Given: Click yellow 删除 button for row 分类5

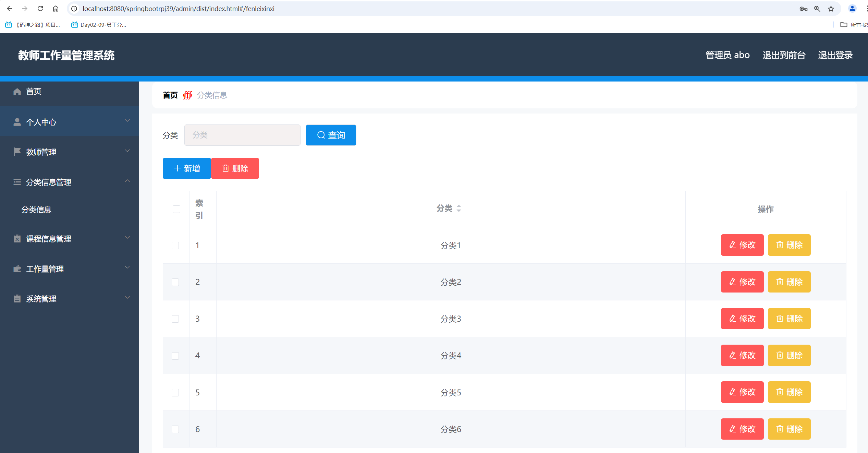Looking at the screenshot, I should [789, 392].
